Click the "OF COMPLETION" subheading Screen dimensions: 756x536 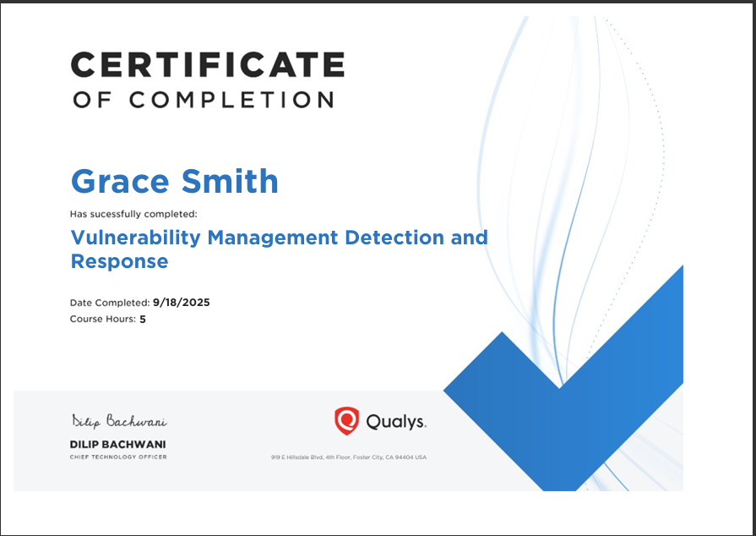pyautogui.click(x=204, y=100)
